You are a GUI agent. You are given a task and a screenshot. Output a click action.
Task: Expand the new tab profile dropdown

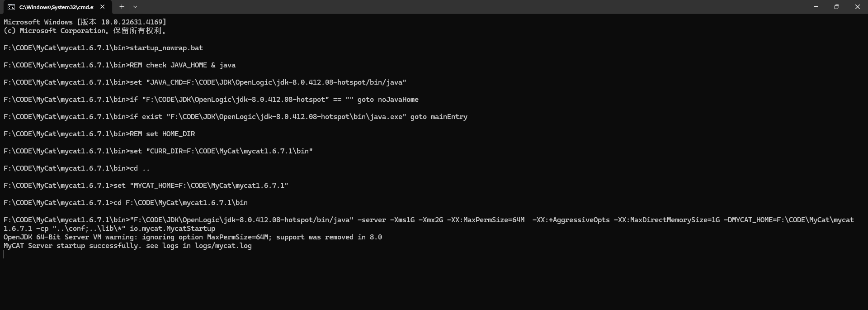pyautogui.click(x=135, y=7)
